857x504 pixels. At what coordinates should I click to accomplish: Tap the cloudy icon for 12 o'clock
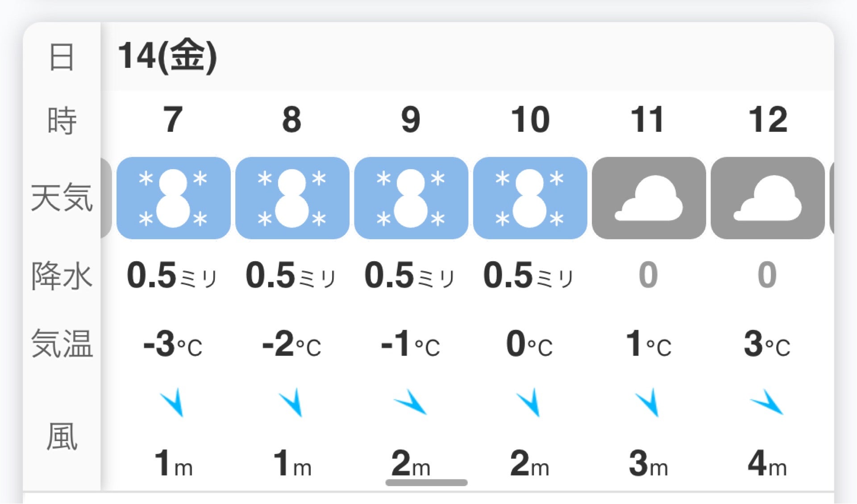[x=767, y=198]
